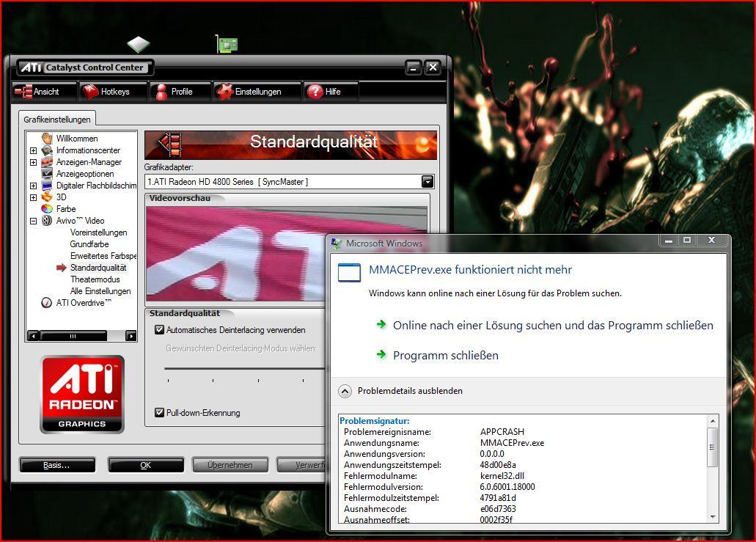756x542 pixels.
Task: Click the problem details scrollbar thumb
Action: (x=713, y=447)
